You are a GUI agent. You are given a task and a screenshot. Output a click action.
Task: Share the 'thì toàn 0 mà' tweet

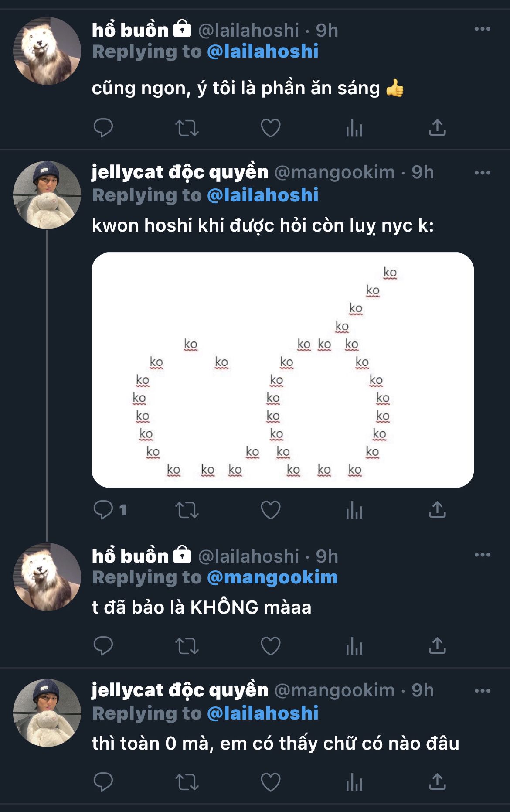(x=437, y=781)
